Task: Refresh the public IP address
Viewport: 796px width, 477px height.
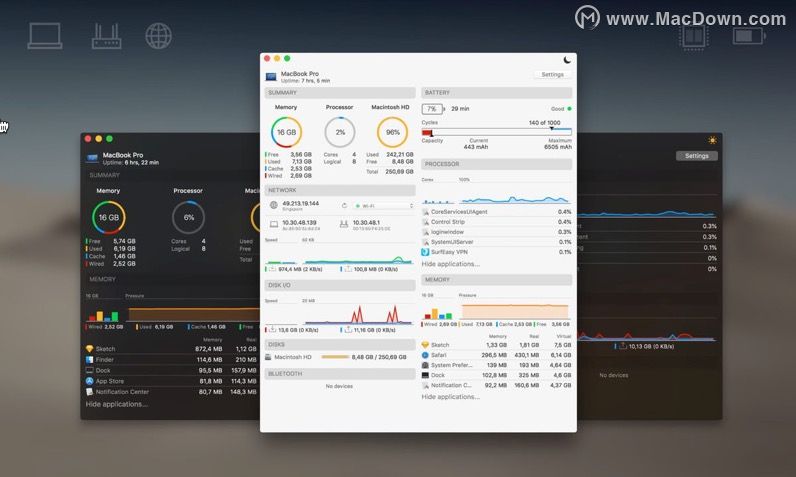Action: (x=344, y=206)
